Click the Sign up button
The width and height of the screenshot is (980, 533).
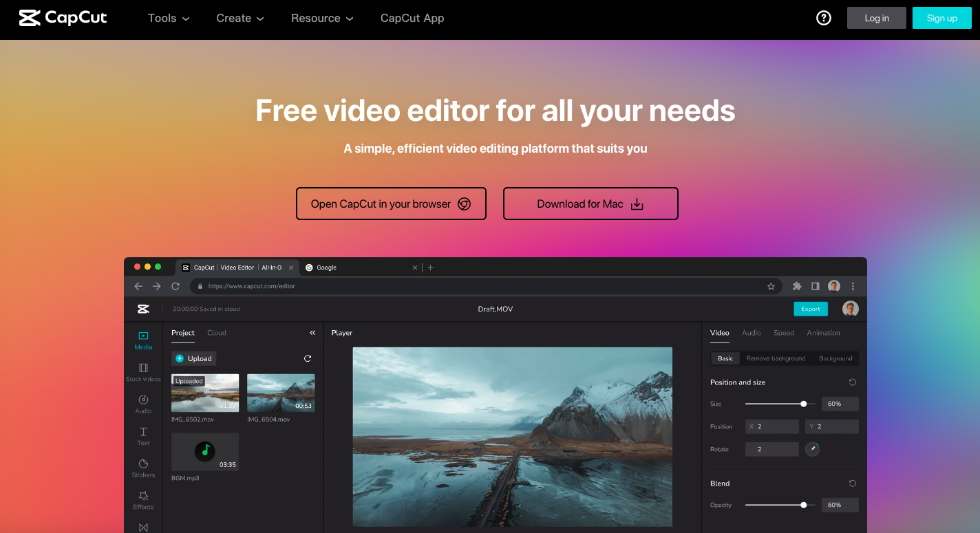[x=942, y=18]
